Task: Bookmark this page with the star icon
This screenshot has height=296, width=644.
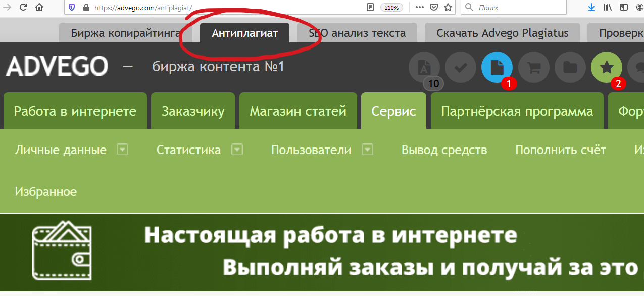Action: coord(448,7)
